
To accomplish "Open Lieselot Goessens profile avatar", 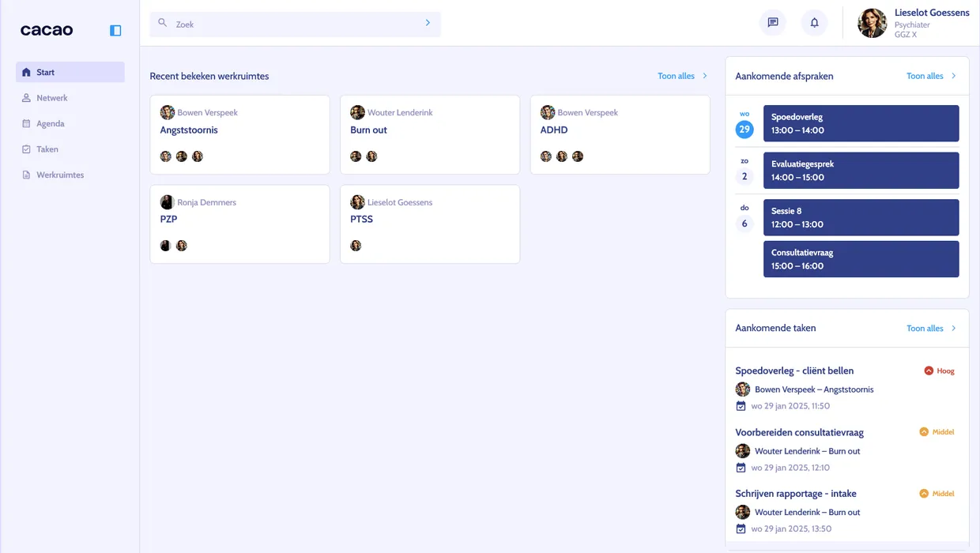I will tap(872, 23).
